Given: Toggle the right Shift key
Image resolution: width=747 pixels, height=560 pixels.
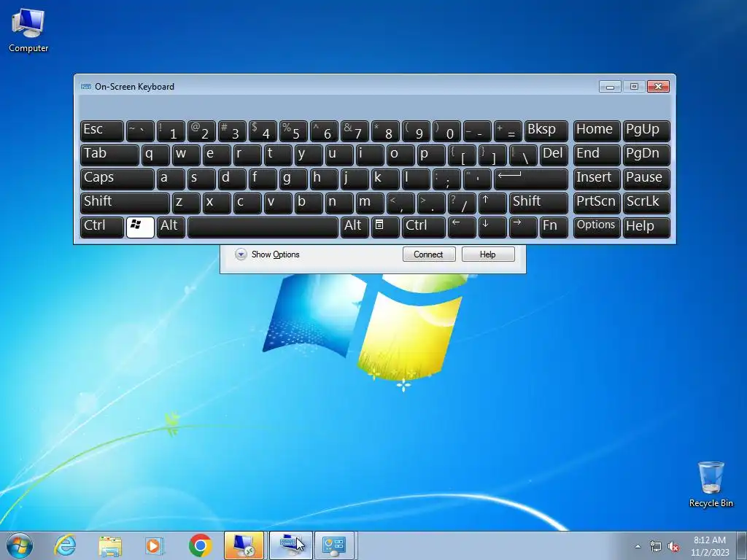Looking at the screenshot, I should (x=538, y=203).
